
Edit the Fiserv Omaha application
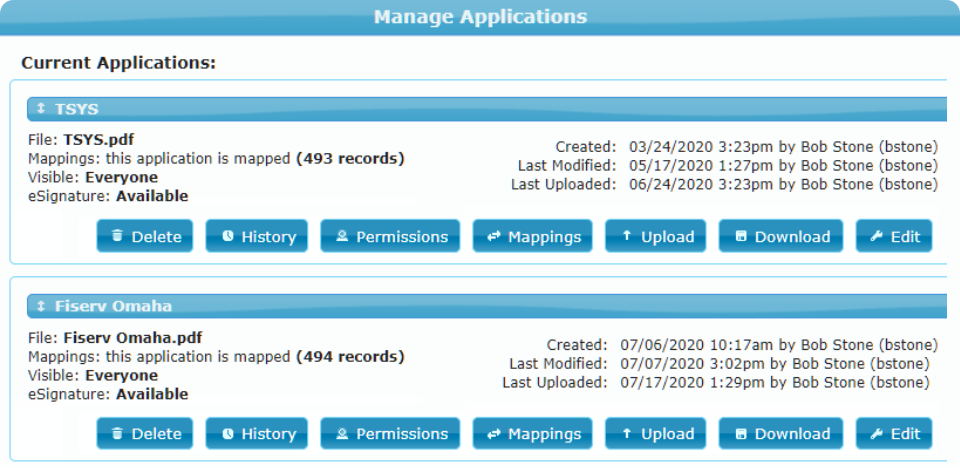coord(894,434)
